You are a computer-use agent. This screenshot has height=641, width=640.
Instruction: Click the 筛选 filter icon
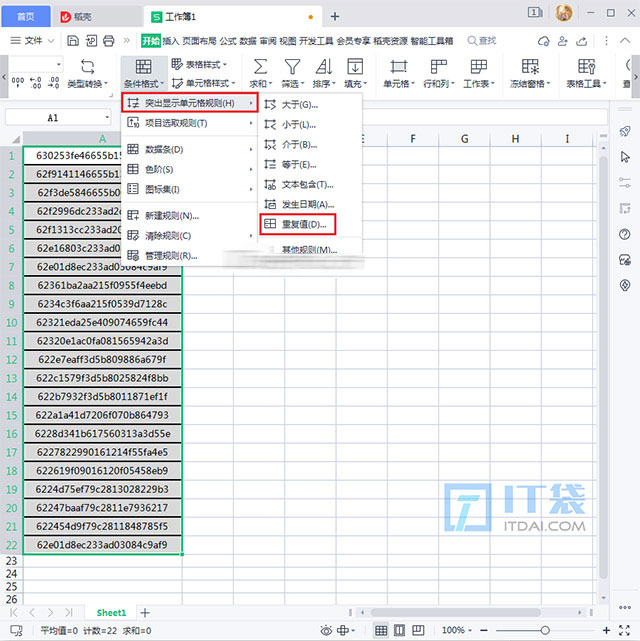292,66
